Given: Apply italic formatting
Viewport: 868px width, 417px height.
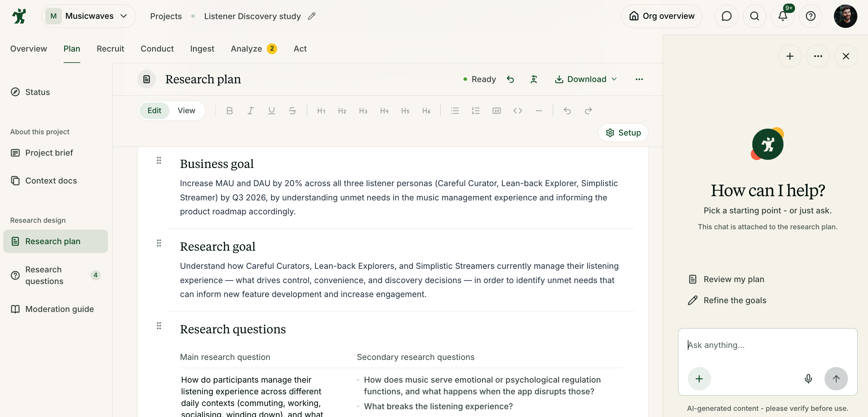Looking at the screenshot, I should click(x=250, y=111).
